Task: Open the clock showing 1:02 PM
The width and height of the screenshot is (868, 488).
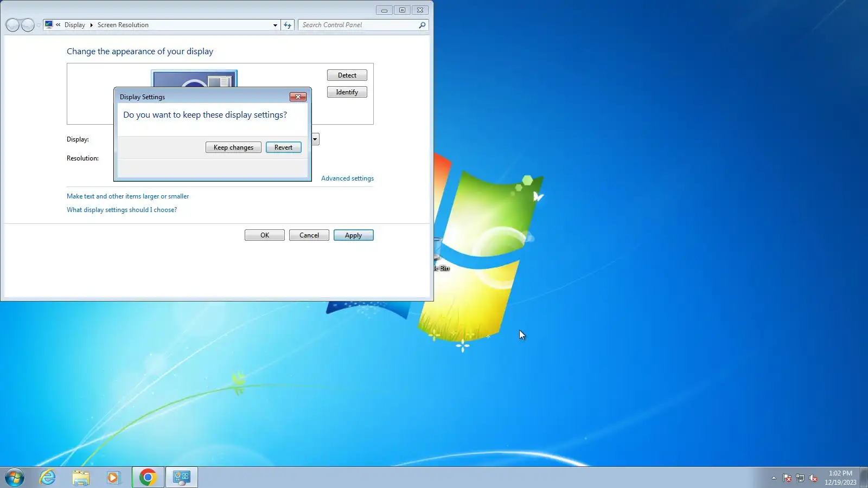Action: click(840, 478)
